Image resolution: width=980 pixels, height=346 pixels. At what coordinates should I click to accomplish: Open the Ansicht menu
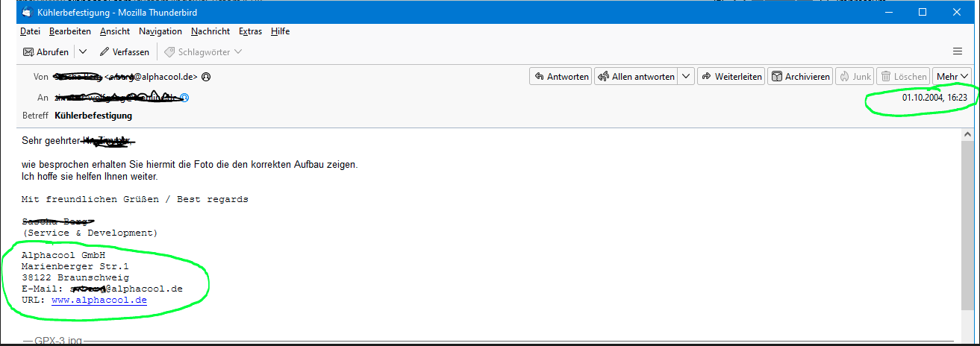tap(115, 31)
